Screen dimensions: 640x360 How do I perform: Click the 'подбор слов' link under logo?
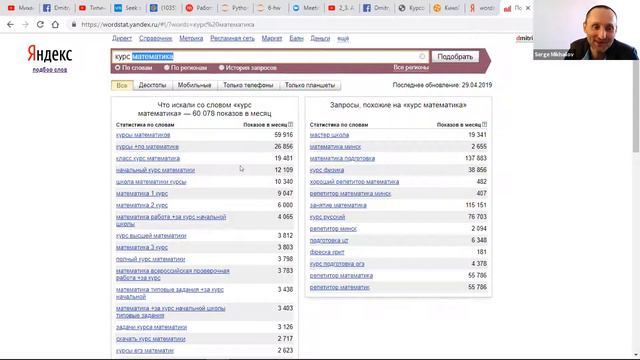[50, 70]
